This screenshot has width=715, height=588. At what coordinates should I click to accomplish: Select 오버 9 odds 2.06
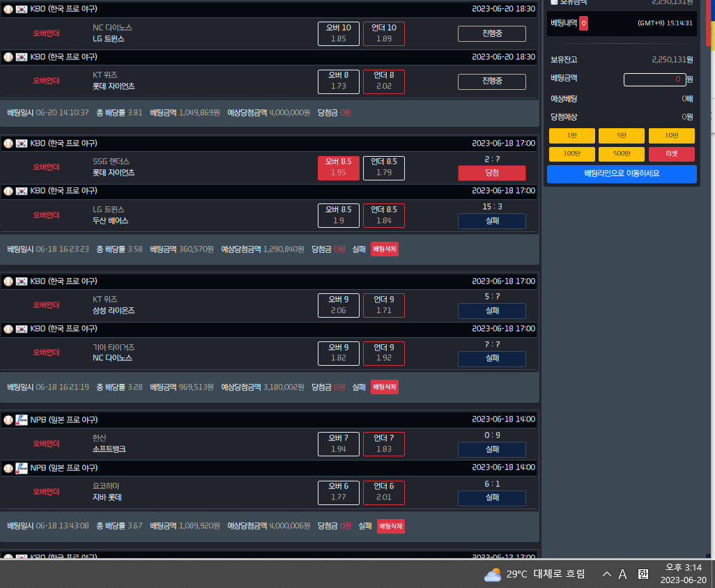(339, 305)
